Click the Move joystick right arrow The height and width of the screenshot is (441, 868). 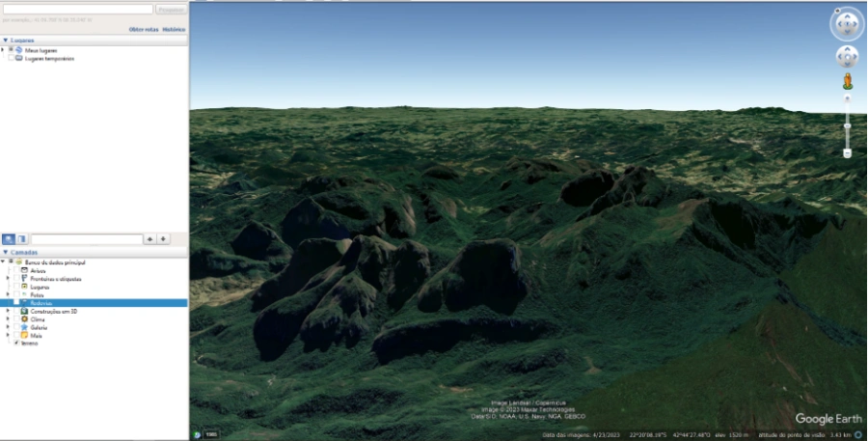point(854,57)
